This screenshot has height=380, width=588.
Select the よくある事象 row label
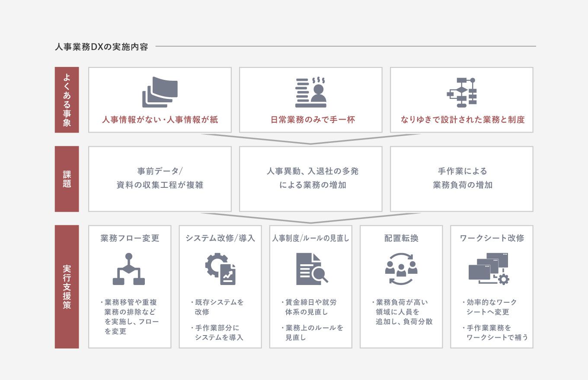click(x=67, y=100)
